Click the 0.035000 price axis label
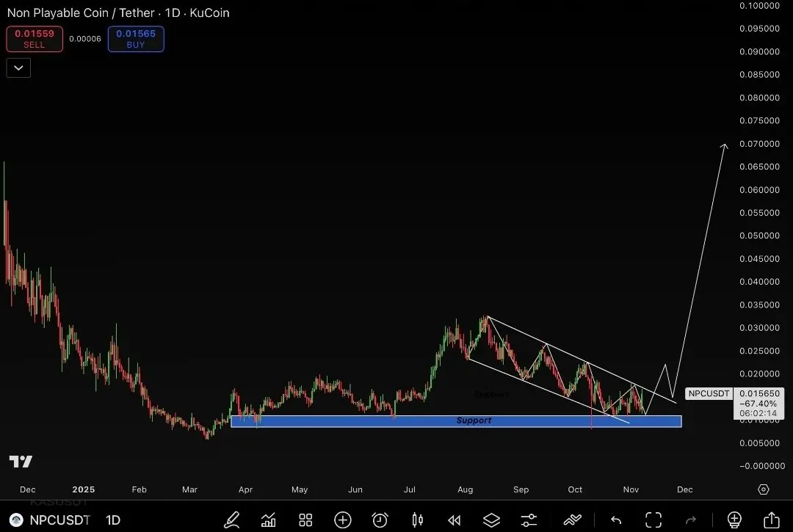 coord(760,305)
